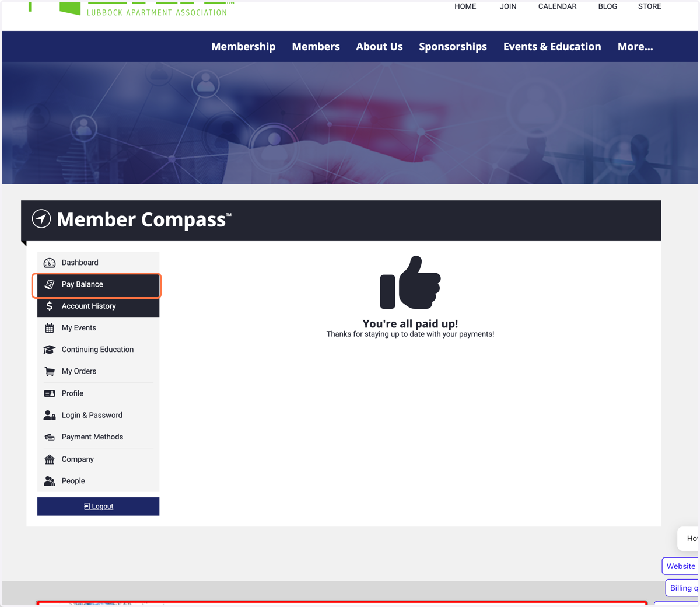
Task: Open People page in sidebar
Action: pyautogui.click(x=98, y=481)
